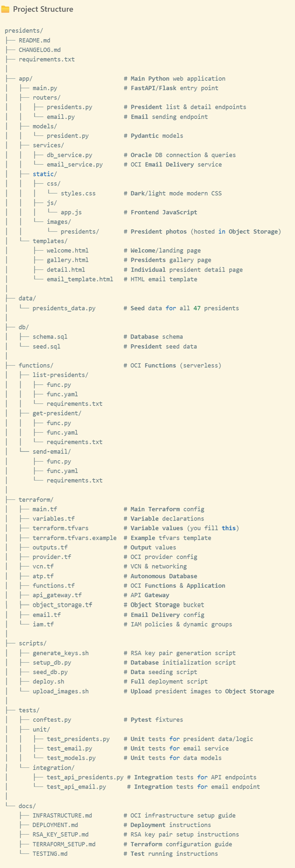Click the app/ folder entry

click(x=25, y=79)
